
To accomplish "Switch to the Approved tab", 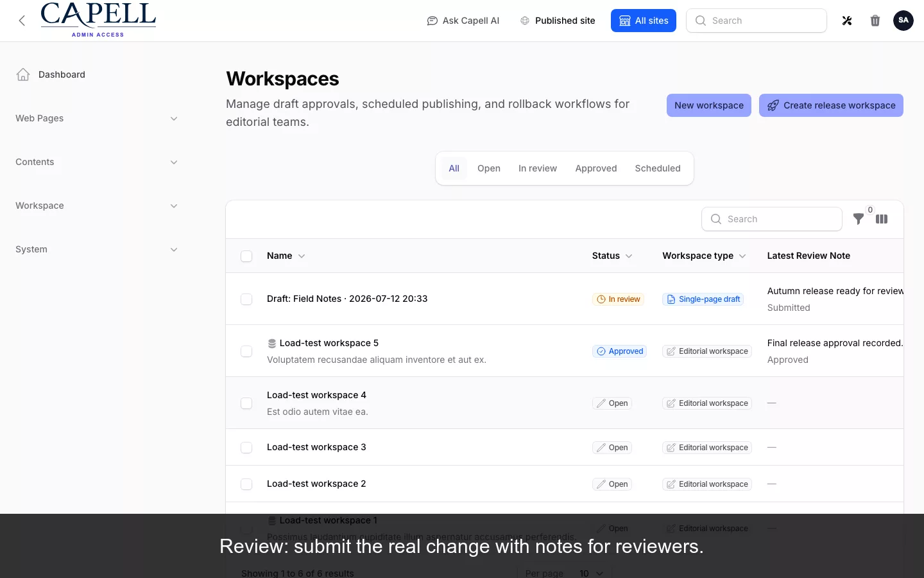I will [596, 168].
